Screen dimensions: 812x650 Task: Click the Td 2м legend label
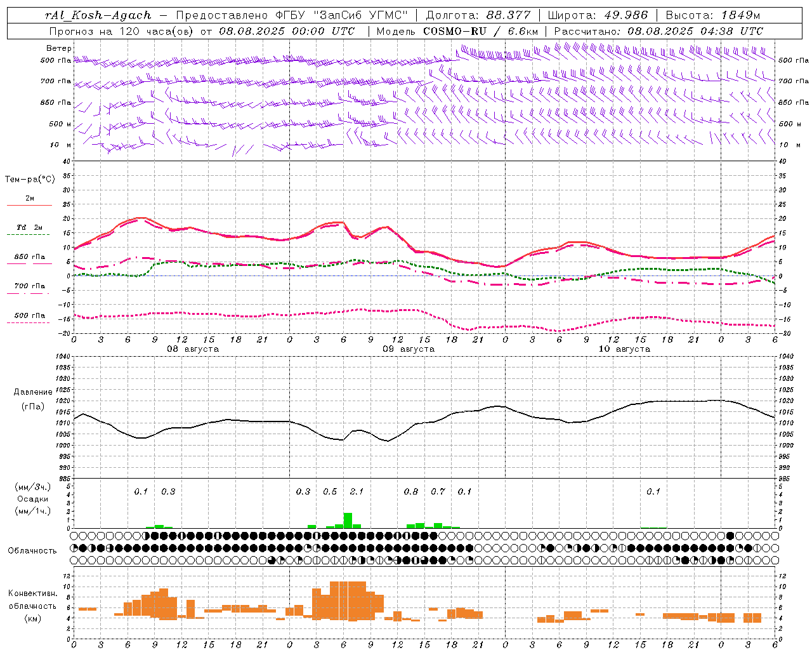(x=29, y=227)
